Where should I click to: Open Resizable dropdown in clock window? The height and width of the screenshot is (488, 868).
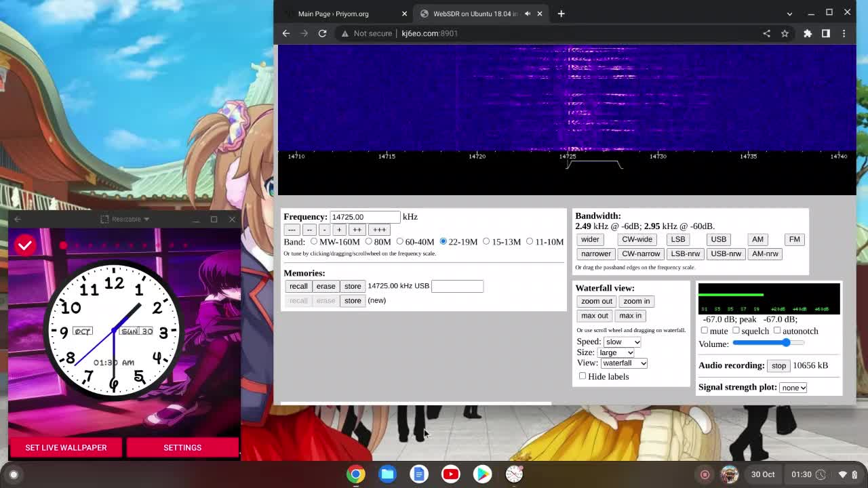125,219
